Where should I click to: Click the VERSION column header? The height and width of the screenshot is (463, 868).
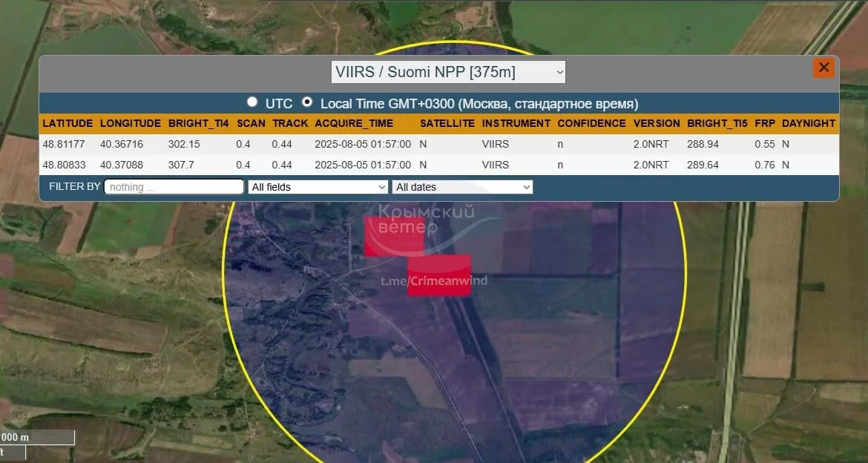[657, 123]
